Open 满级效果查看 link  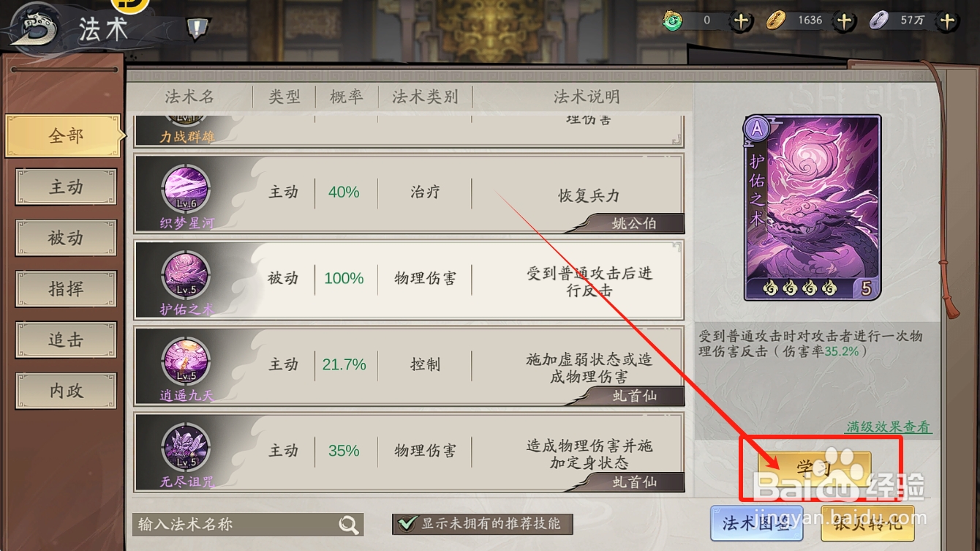[x=889, y=427]
